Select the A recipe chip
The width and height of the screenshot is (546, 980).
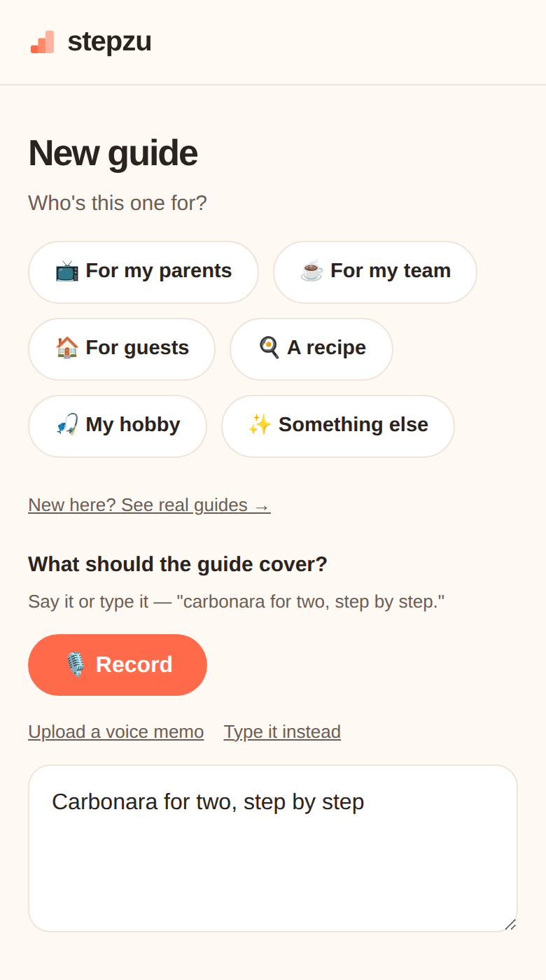tap(311, 349)
